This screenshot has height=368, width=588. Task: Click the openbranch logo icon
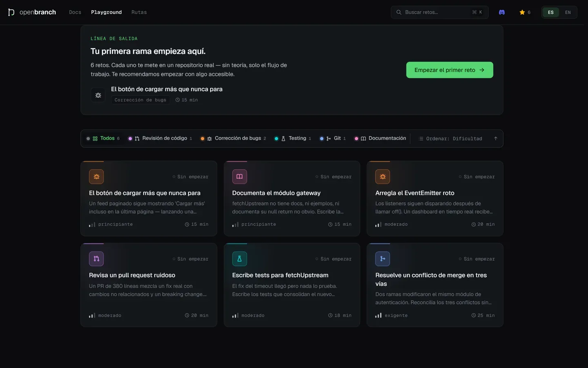point(11,12)
